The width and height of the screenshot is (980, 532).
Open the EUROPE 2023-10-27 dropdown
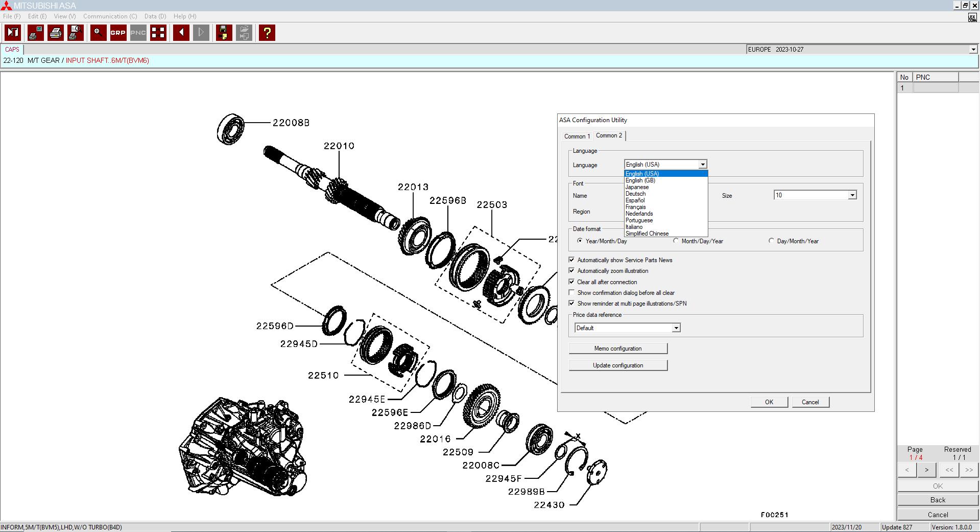[973, 50]
